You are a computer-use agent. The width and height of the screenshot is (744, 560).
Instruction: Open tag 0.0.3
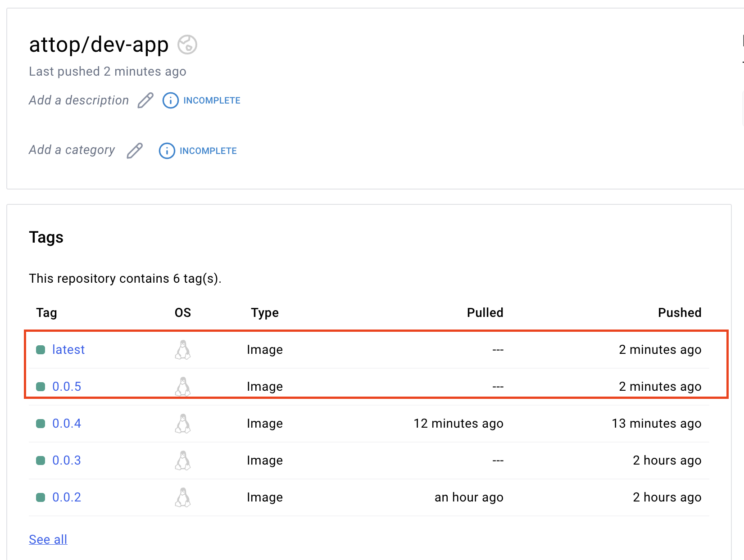(67, 461)
